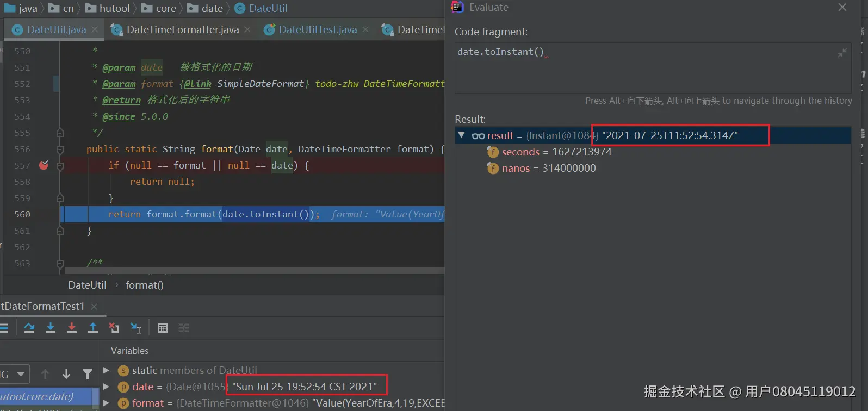Click the Step Over debugger icon
Image resolution: width=868 pixels, height=411 pixels.
tap(29, 328)
